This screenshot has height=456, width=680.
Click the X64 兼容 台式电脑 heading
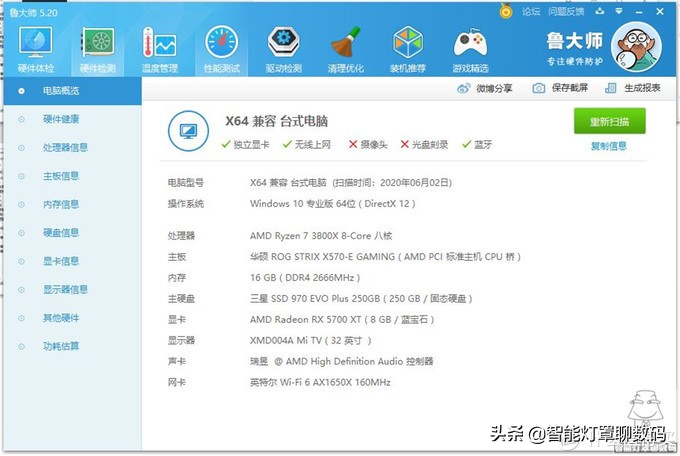(x=277, y=121)
